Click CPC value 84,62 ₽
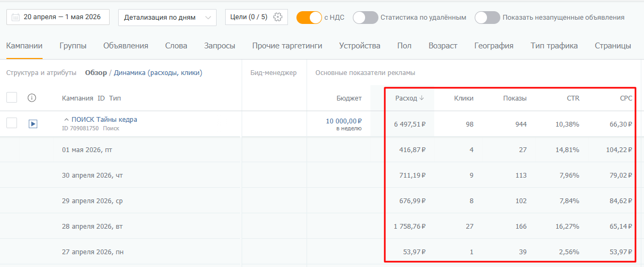The width and height of the screenshot is (644, 267). (x=621, y=201)
